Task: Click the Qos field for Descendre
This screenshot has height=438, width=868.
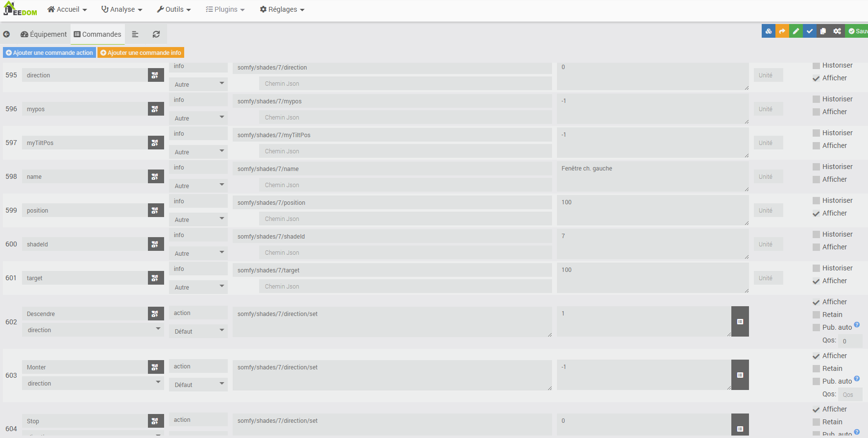Action: (x=850, y=341)
